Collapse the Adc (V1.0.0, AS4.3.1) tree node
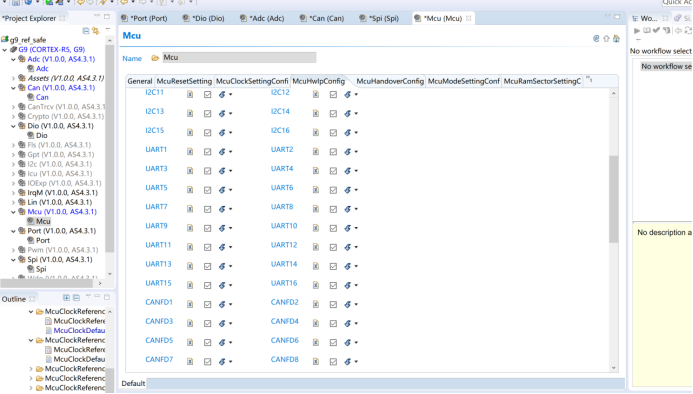The image size is (693, 394). coord(13,59)
